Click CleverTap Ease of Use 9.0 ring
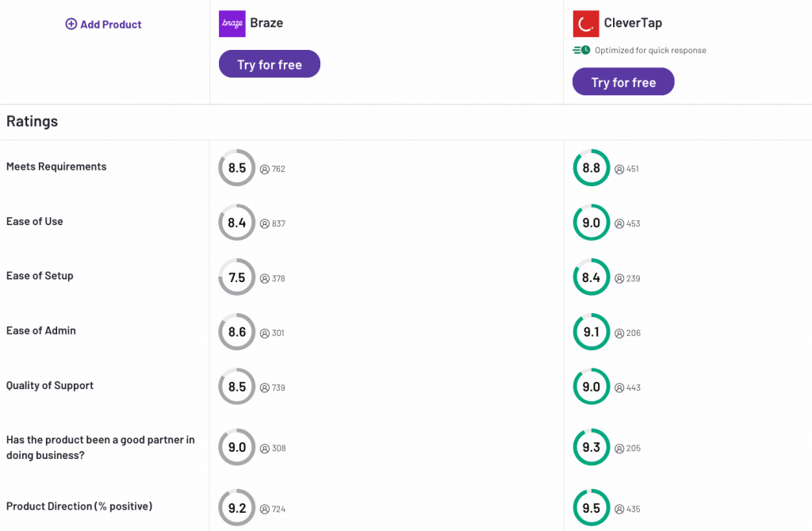812x531 pixels. click(592, 223)
